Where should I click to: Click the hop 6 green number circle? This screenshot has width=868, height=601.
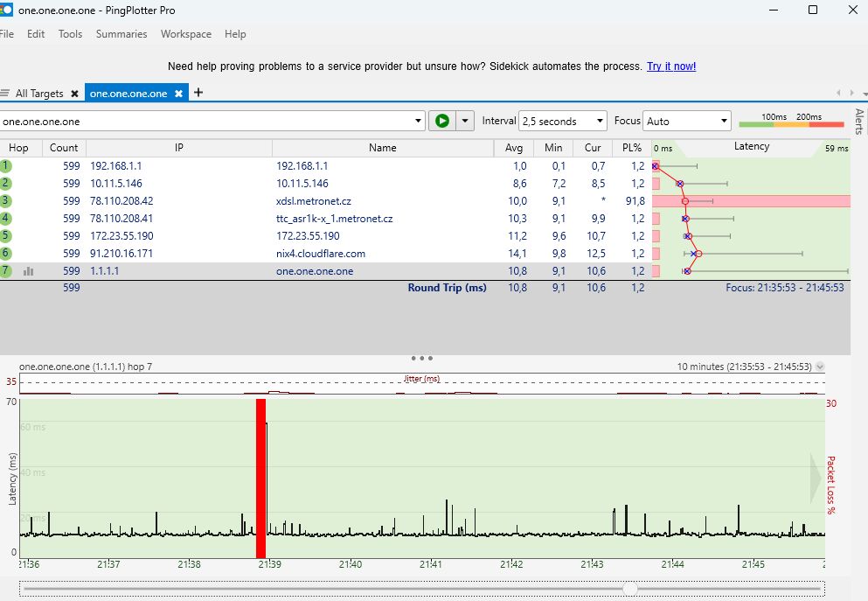point(6,254)
